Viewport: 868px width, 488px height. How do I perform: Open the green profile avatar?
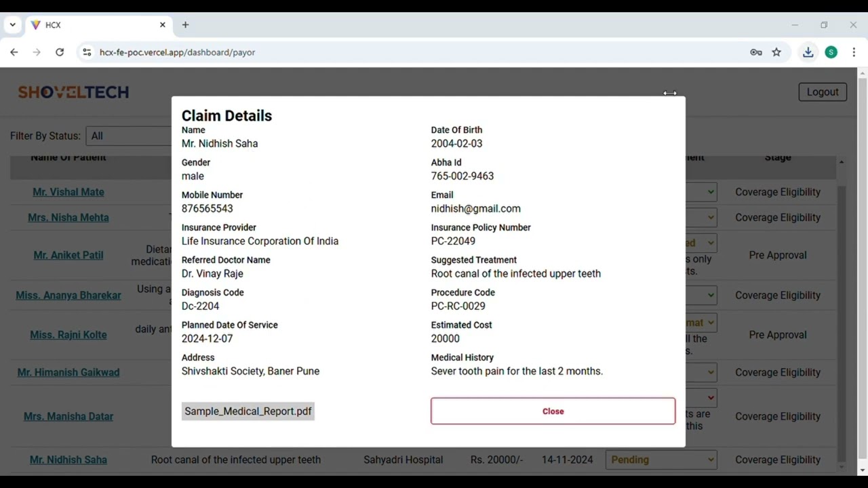(831, 52)
